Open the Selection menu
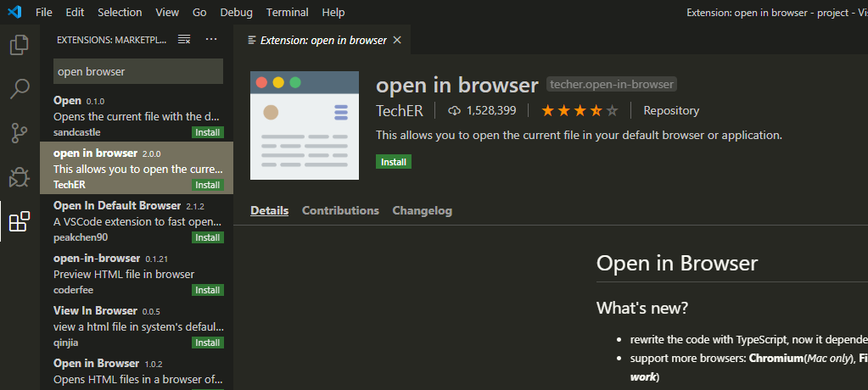Screen dimensions: 868x390 120,12
